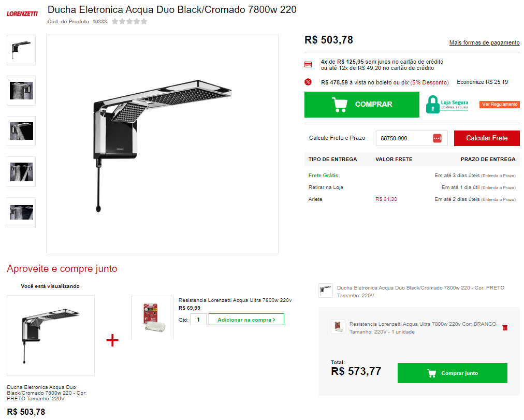
Task: Click the Calcular Frete button
Action: 487,138
